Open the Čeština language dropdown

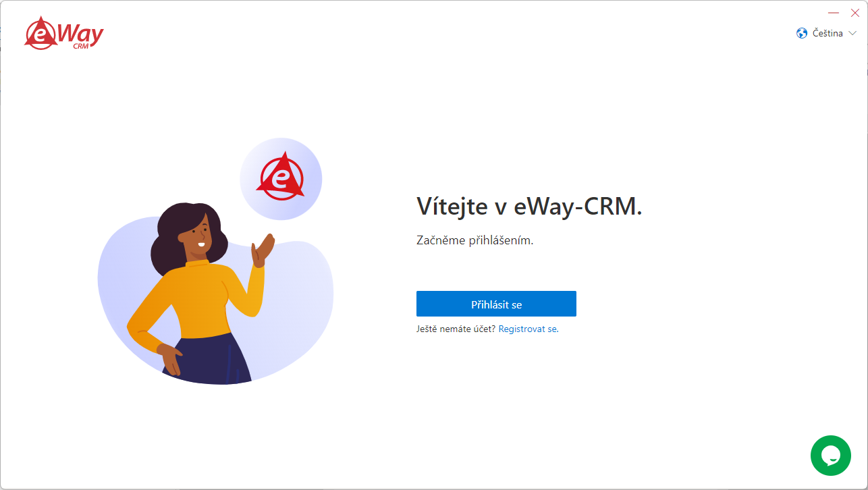(x=827, y=33)
